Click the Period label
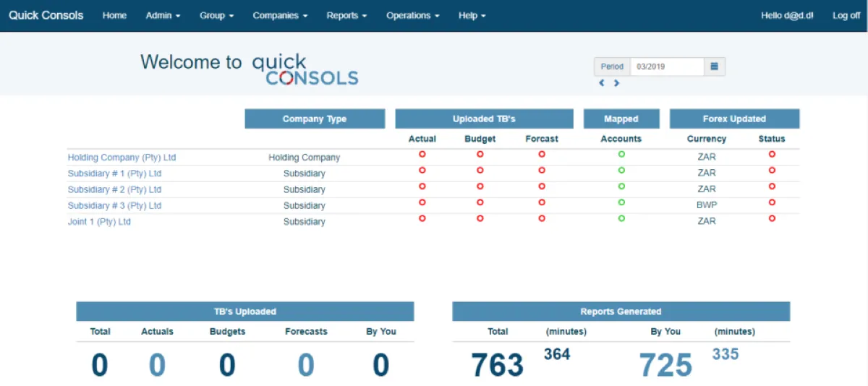Screen dimensions: 868x386 point(612,67)
